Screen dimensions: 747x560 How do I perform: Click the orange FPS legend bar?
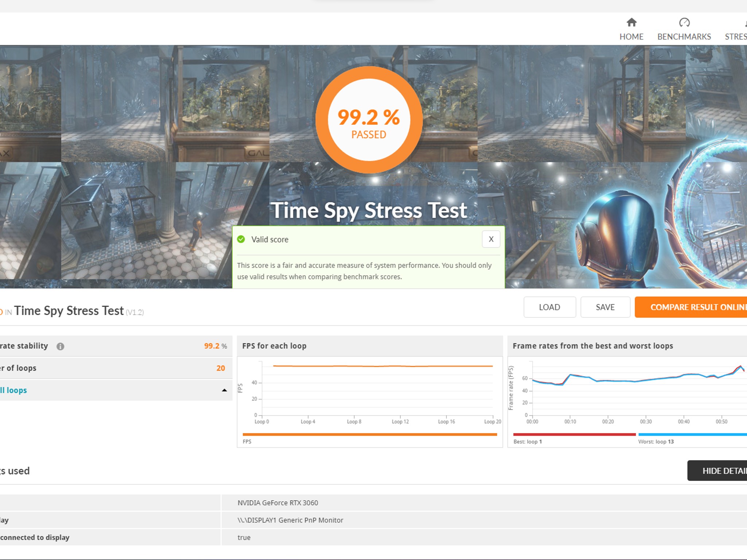coord(370,434)
